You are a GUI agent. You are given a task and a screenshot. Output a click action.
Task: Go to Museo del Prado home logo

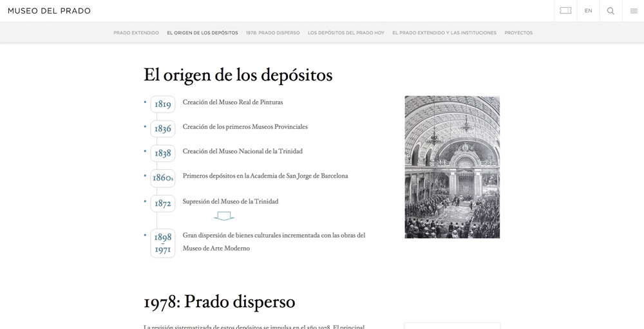pyautogui.click(x=49, y=11)
